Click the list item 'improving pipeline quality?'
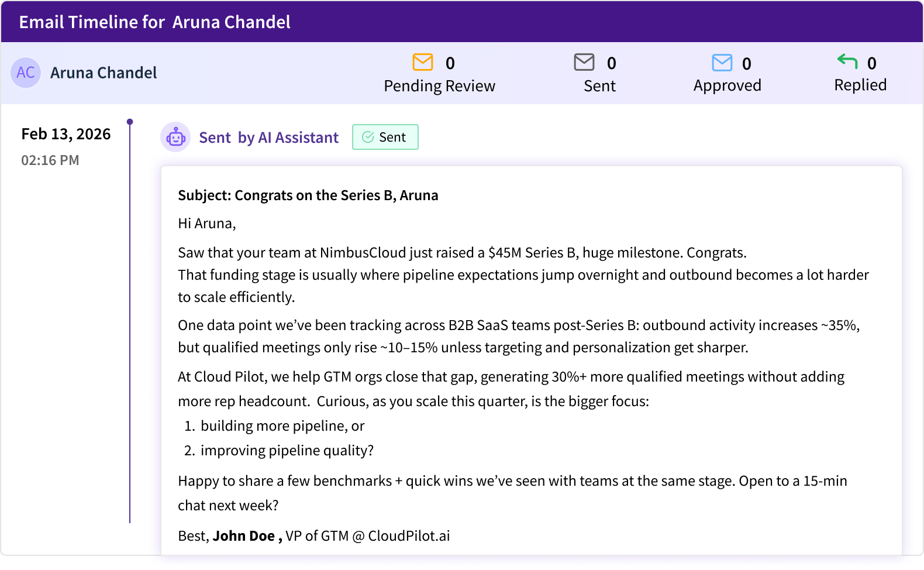 (287, 451)
